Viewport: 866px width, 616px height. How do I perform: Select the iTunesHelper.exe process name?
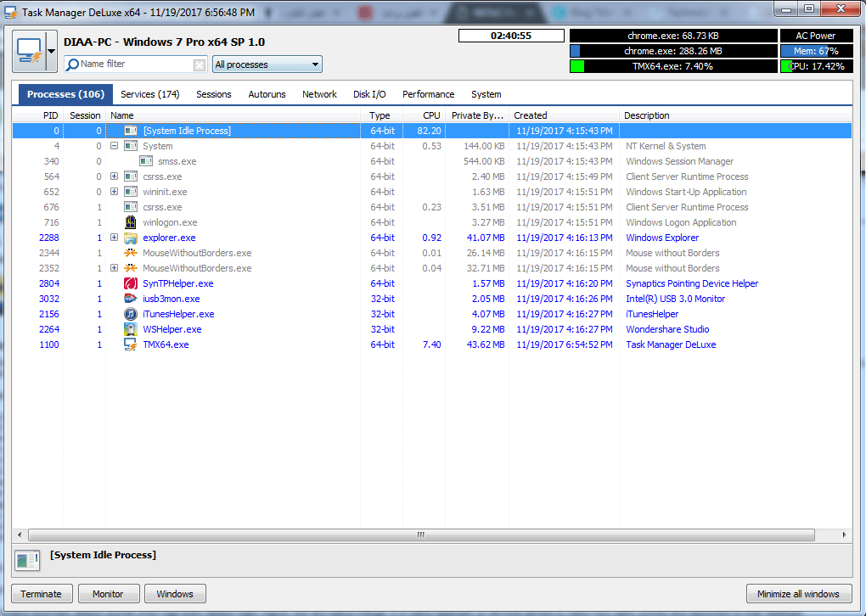pyautogui.click(x=178, y=314)
